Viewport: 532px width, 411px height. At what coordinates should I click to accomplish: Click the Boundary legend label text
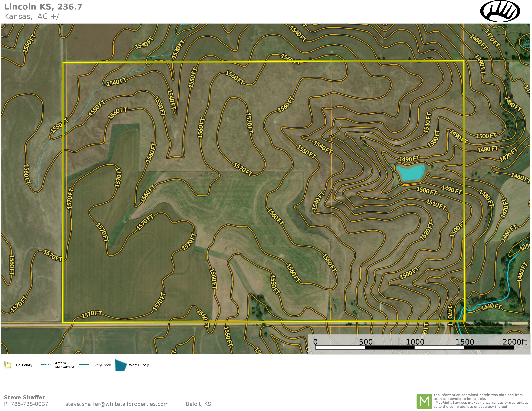(x=24, y=365)
